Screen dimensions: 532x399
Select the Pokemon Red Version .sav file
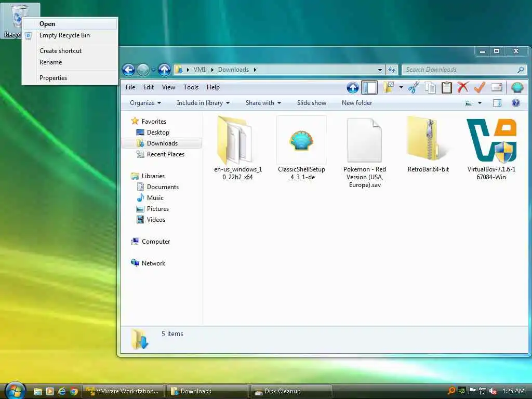[365, 152]
